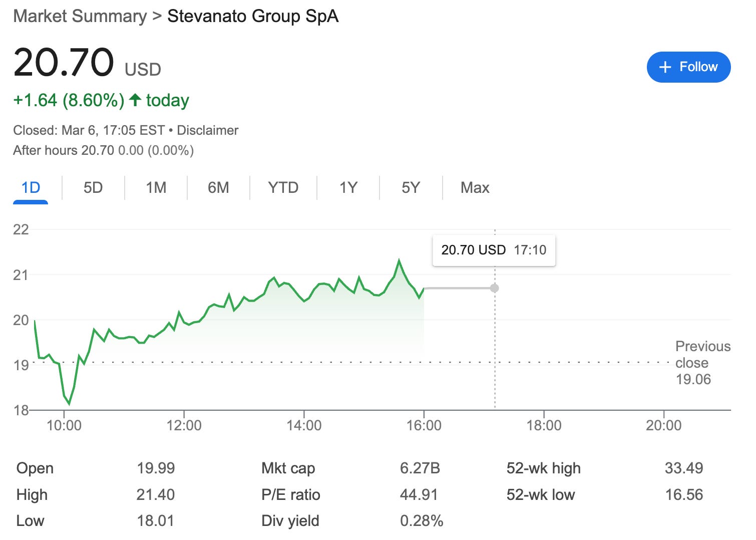This screenshot has width=756, height=540.
Task: Click the 18 price axis label
Action: coord(21,410)
